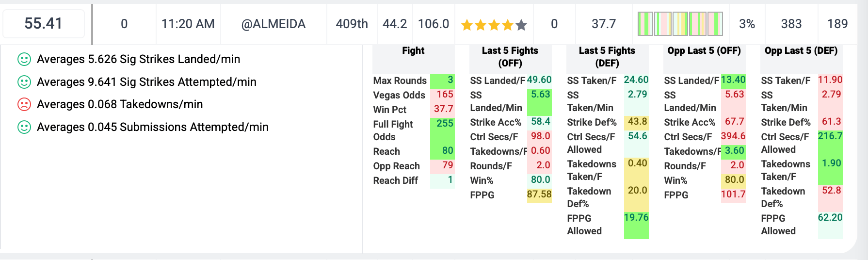
Task: Click the 11:20 AM time cell
Action: [188, 24]
